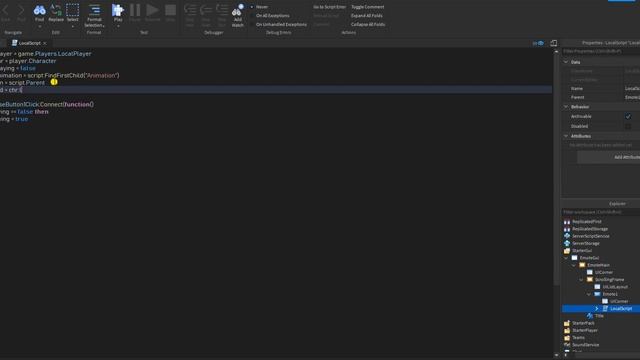Image resolution: width=640 pixels, height=360 pixels.
Task: Click the script sync icon above editor
Action: pyautogui.click(x=538, y=43)
